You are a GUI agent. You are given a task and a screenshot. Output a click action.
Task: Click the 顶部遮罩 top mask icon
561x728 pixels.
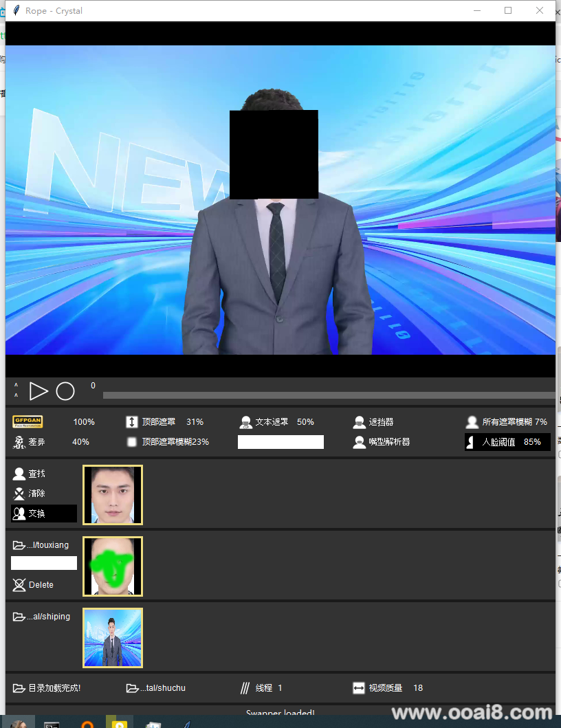tap(132, 422)
